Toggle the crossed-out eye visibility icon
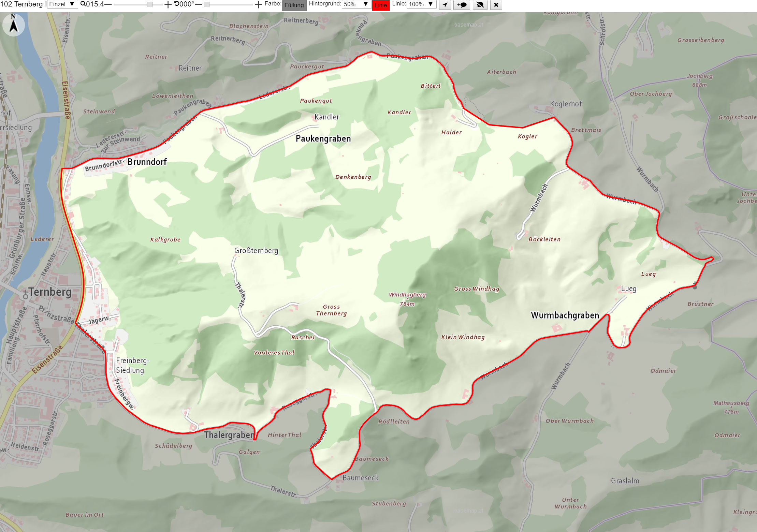This screenshot has width=757, height=532. [480, 5]
